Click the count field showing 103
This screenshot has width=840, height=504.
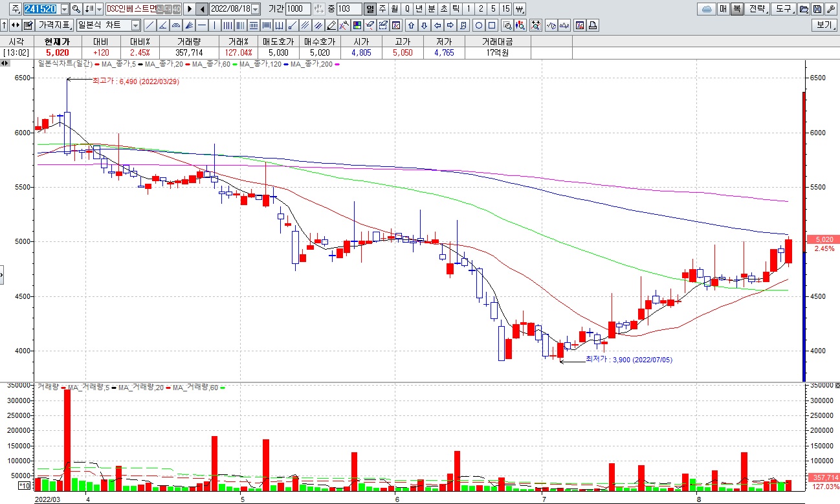[x=349, y=9]
